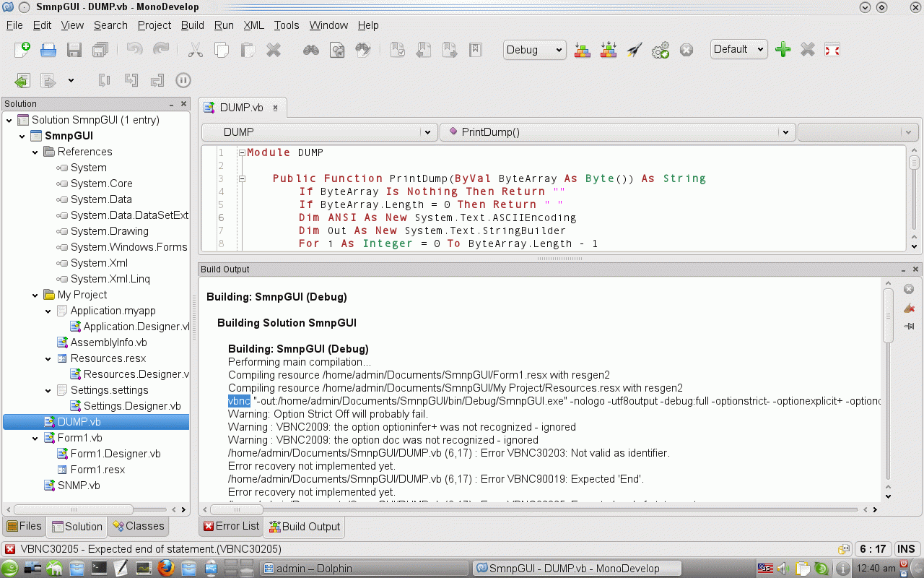Click the taskbar clock 12:40 am
This screenshot has width=924, height=578.
[878, 568]
